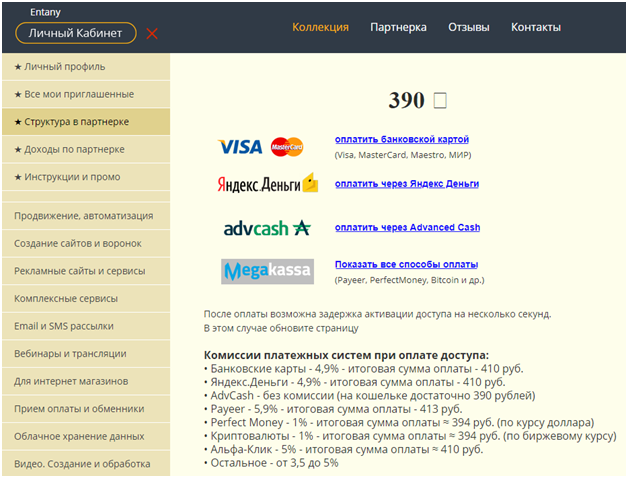
Task: Click heading Комиссии платежных систем при оплате доступа
Action: point(346,355)
